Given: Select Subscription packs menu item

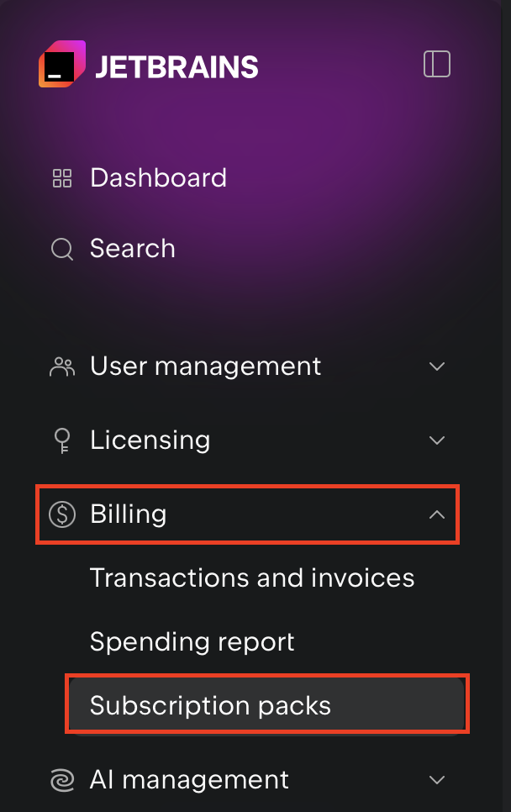Looking at the screenshot, I should 210,705.
